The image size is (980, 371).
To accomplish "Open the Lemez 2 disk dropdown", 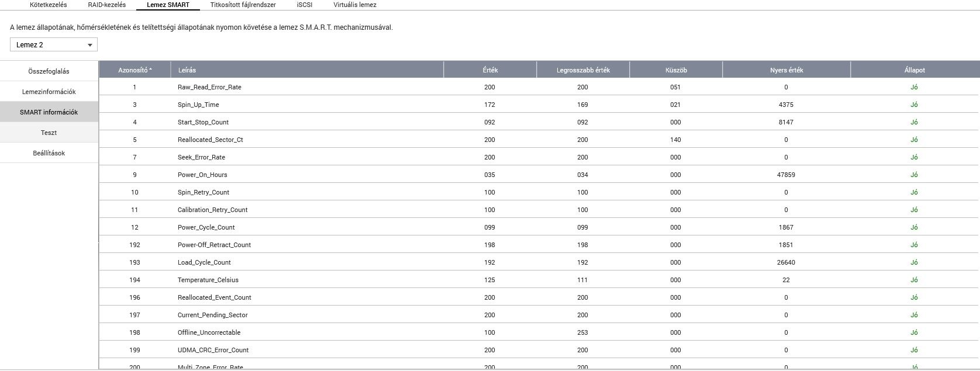I will 54,45.
